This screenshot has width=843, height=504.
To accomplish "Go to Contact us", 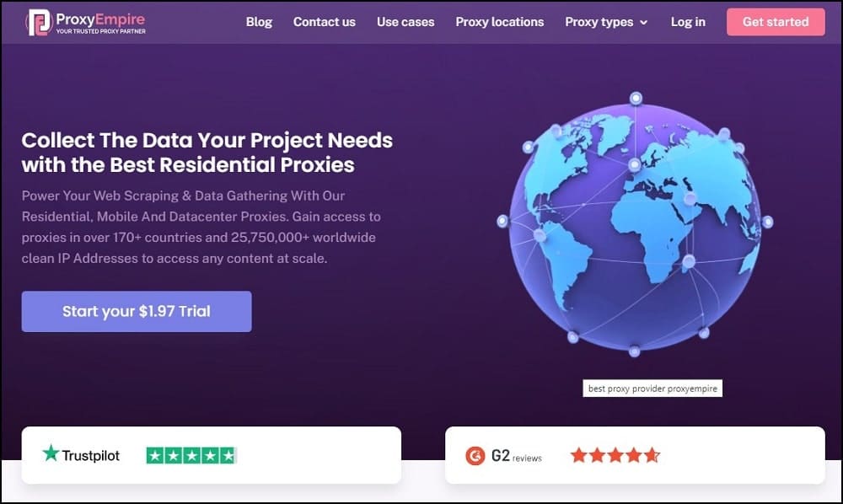I will 325,22.
